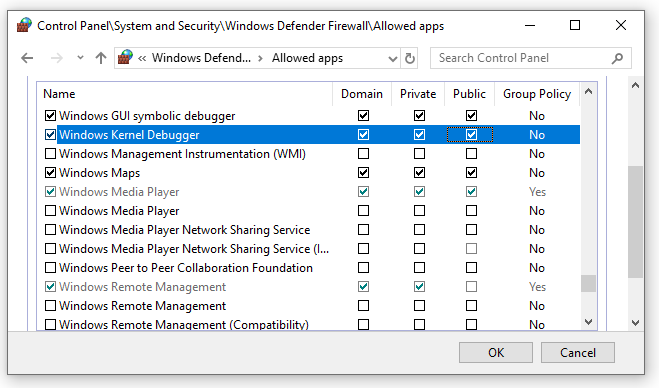Click the app list scrollbar thumb
The width and height of the screenshot is (659, 388).
pyautogui.click(x=588, y=283)
